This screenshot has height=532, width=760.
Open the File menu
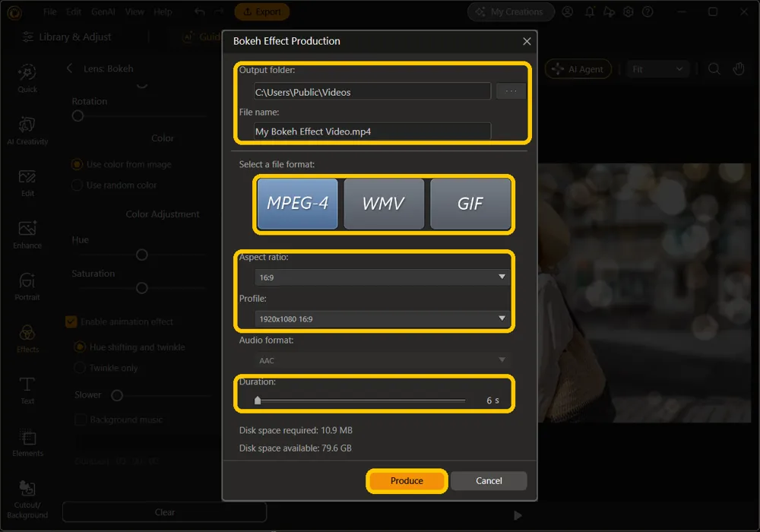point(50,11)
